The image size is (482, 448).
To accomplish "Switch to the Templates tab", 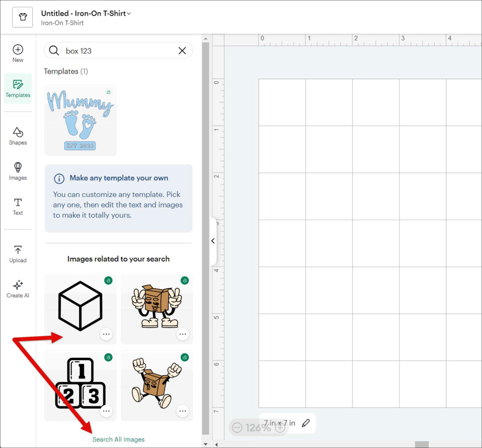I will (18, 88).
